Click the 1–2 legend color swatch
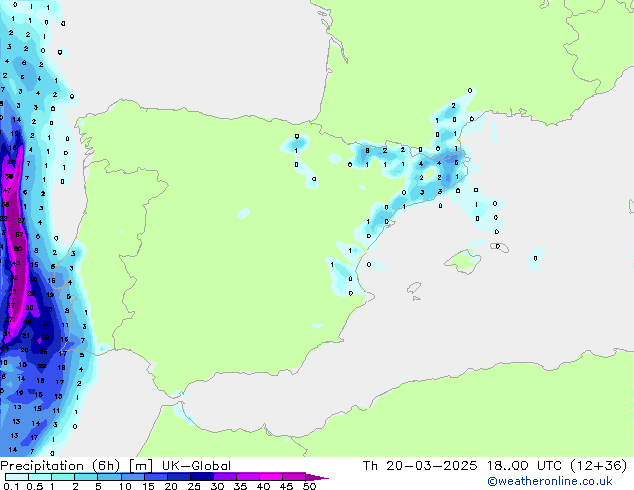This screenshot has height=490, width=634. (63, 477)
